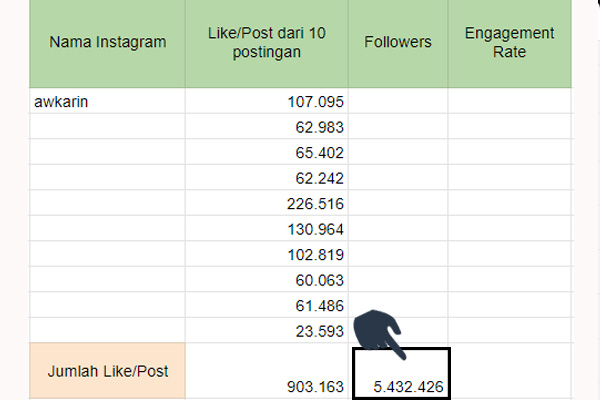Click the cell showing 130.964
Image resolution: width=600 pixels, height=400 pixels.
coord(267,229)
